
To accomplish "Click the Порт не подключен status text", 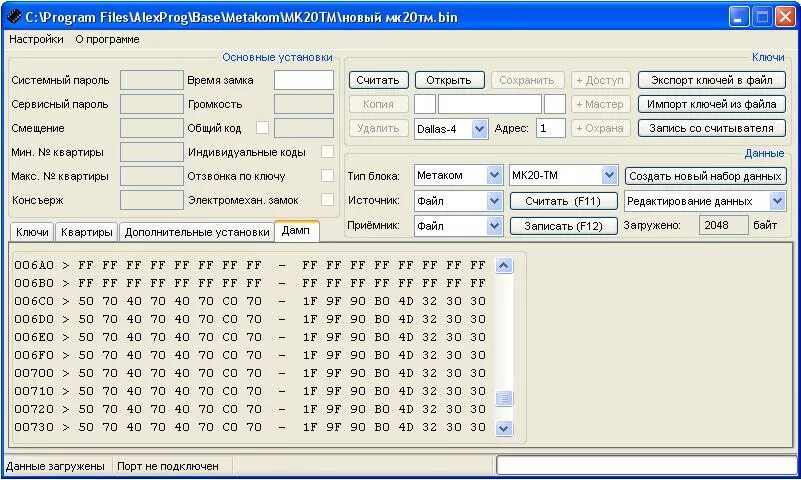I will tap(168, 466).
